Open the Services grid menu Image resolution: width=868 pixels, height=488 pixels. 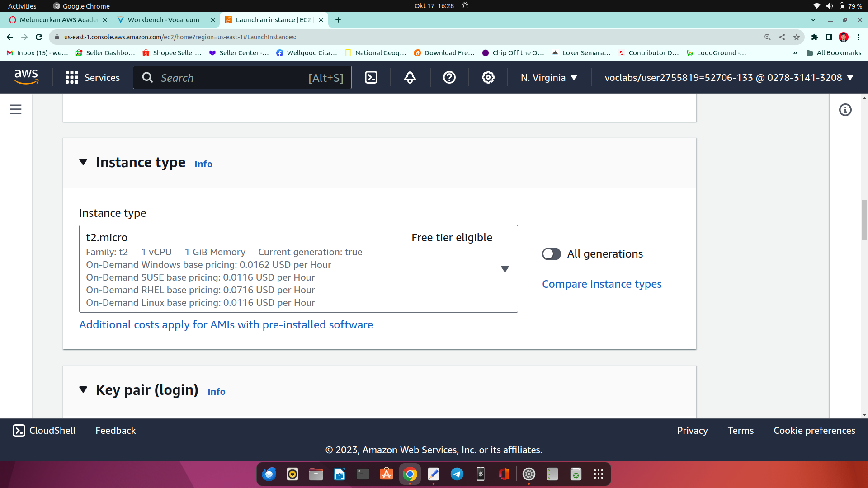[92, 77]
